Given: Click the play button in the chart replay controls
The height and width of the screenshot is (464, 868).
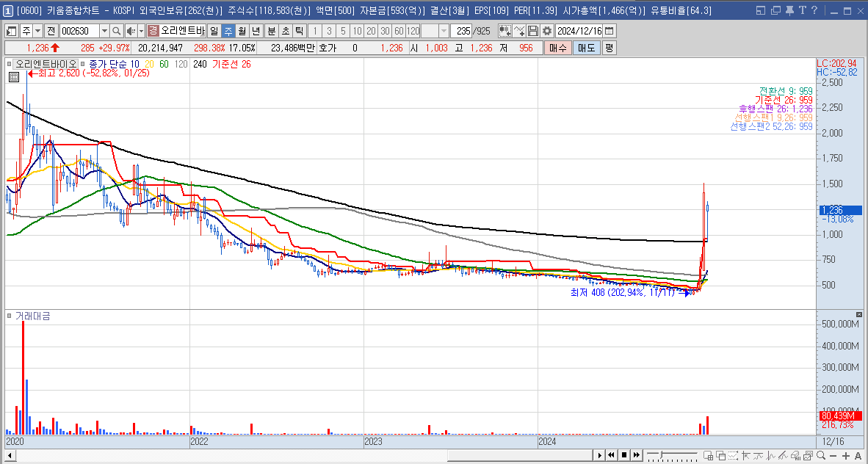Looking at the screenshot, I should tap(599, 455).
